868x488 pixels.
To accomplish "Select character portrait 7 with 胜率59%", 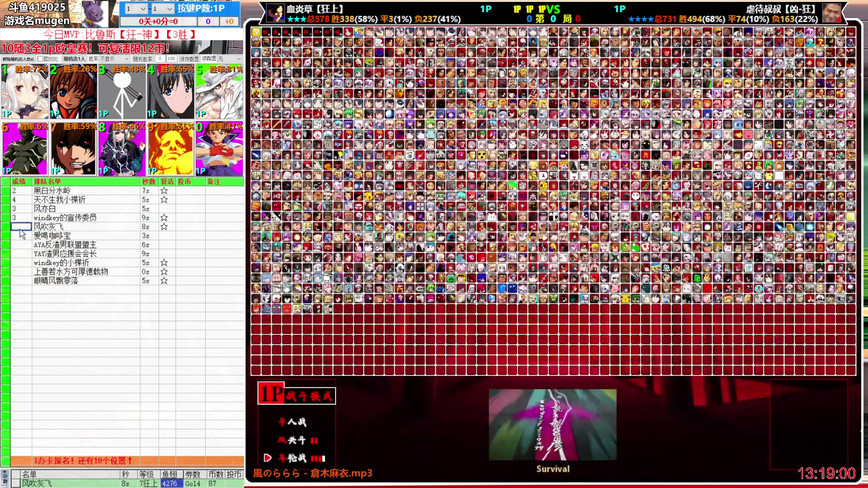I will [73, 149].
